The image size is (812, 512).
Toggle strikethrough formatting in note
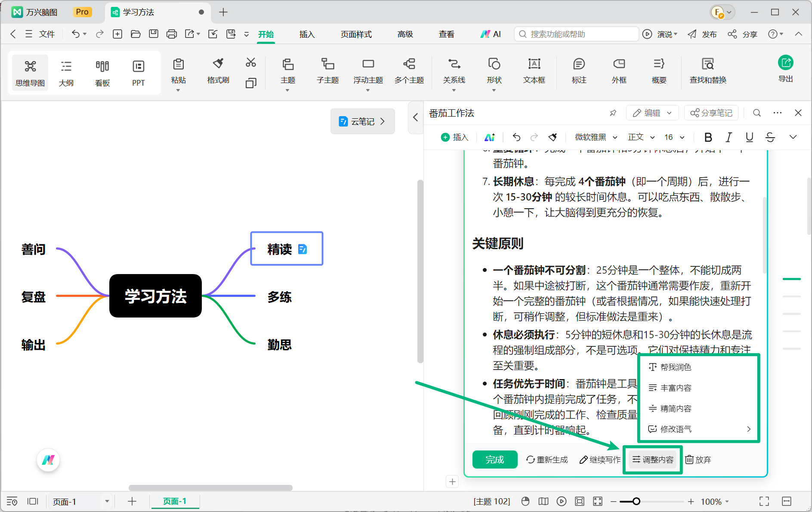pyautogui.click(x=770, y=137)
